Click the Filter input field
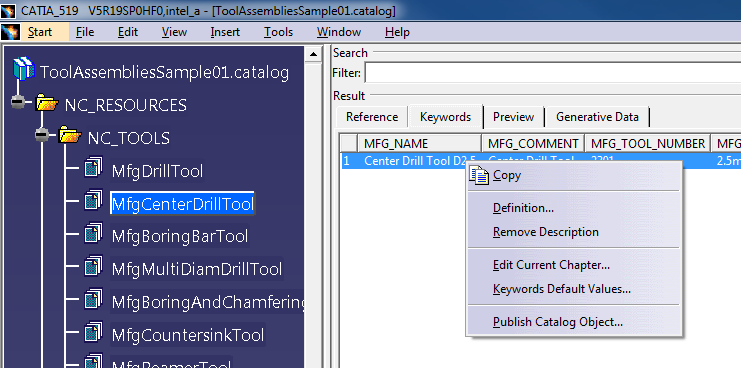Screen dimensions: 741x368 coord(552,73)
